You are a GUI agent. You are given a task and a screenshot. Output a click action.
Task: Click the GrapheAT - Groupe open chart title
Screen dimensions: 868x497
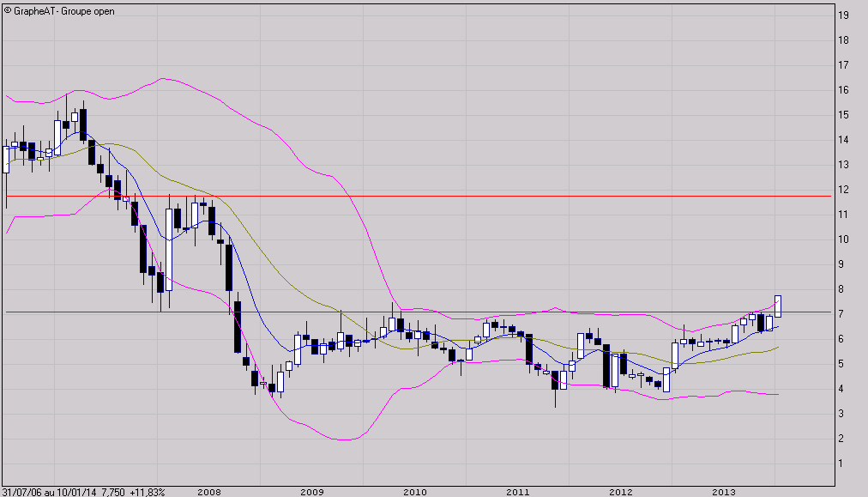(59, 11)
